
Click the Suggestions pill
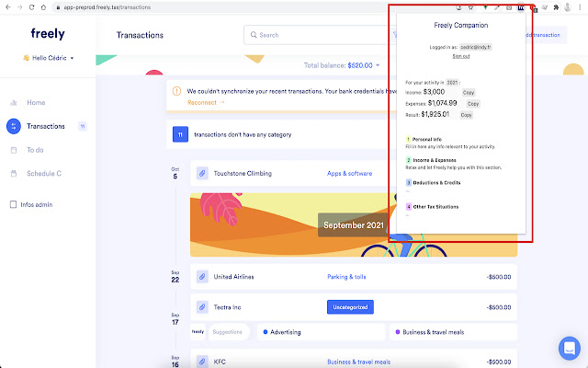[x=229, y=332]
